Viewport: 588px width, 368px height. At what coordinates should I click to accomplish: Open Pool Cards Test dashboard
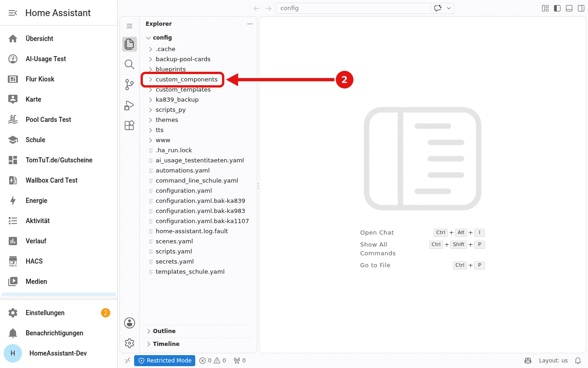tap(59, 120)
